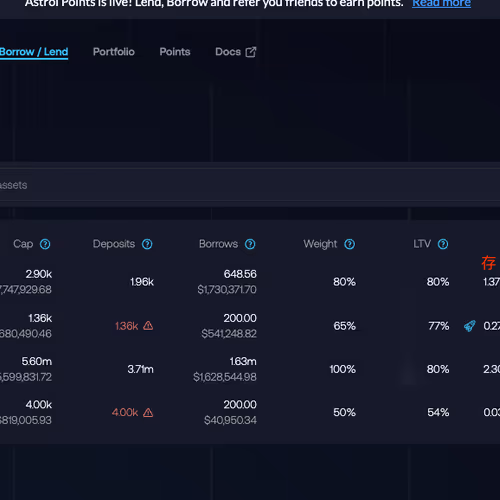Focus the assets search field
Image resolution: width=500 pixels, height=500 pixels.
[x=250, y=185]
